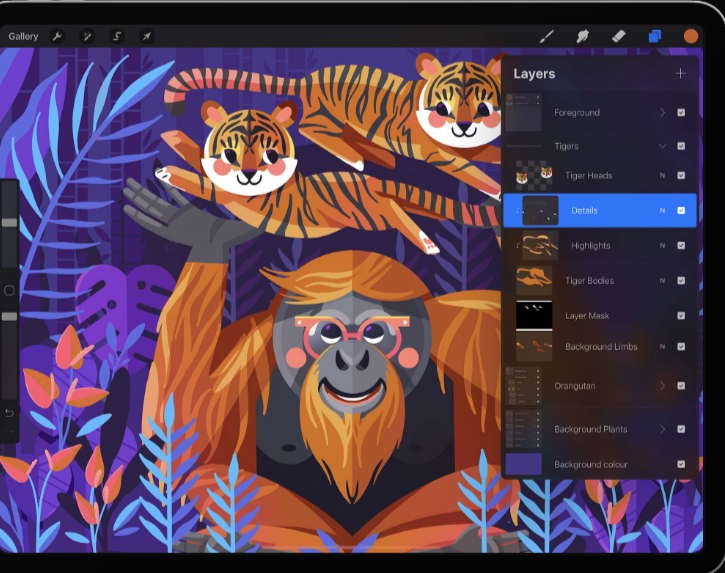This screenshot has width=725, height=573.
Task: Select the Tiger Bodies layer
Action: pyautogui.click(x=589, y=281)
